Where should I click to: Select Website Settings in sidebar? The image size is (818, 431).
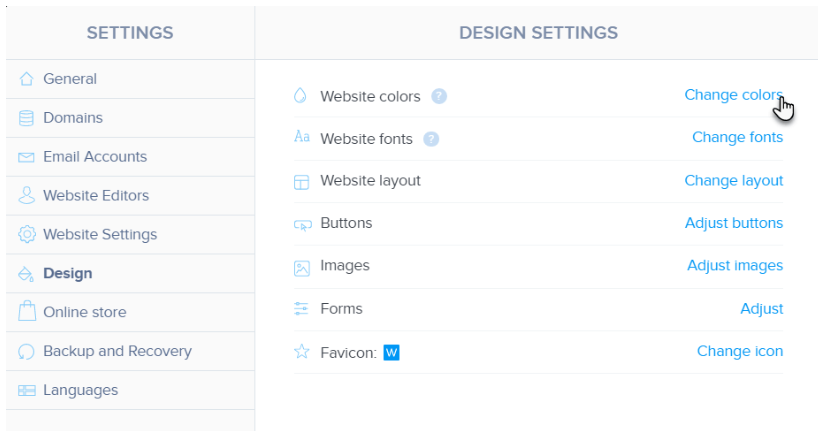(130, 234)
